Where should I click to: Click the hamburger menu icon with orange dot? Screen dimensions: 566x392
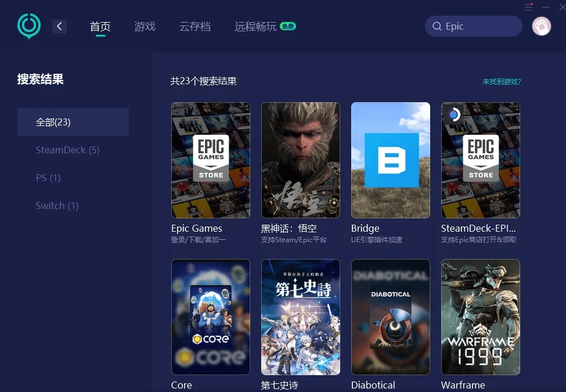pos(529,7)
